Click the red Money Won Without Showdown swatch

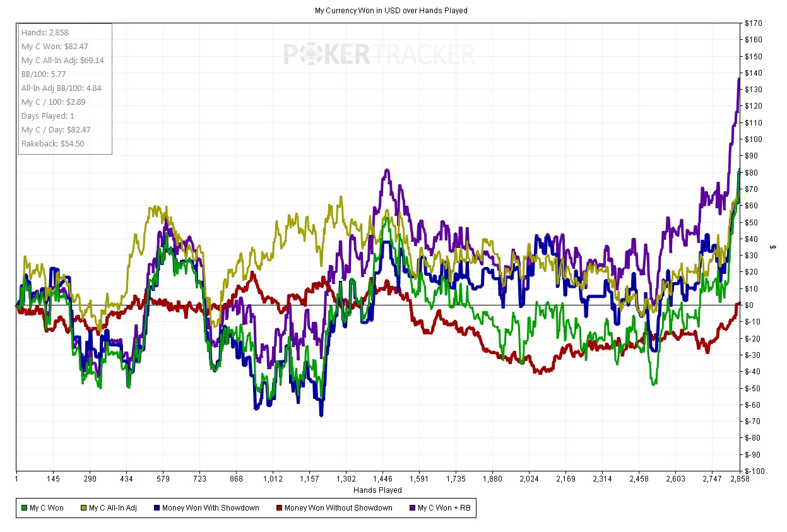[280, 508]
